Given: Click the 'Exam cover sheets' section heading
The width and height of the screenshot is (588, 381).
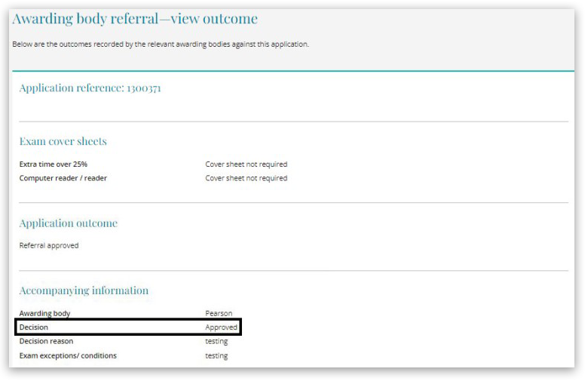Looking at the screenshot, I should (x=63, y=141).
